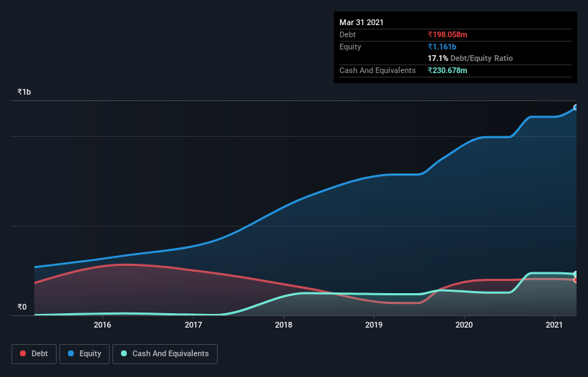
Task: Click the 2019 x-axis label
Action: pos(374,325)
